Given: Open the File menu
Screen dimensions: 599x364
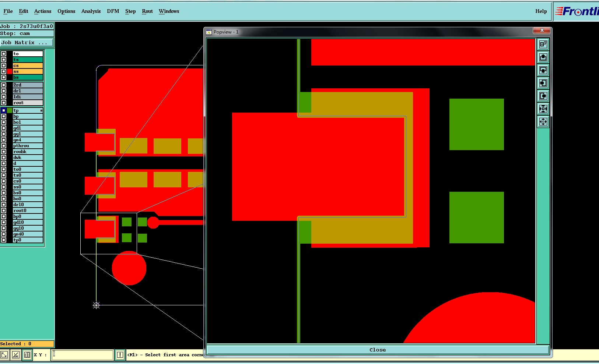Looking at the screenshot, I should point(8,11).
